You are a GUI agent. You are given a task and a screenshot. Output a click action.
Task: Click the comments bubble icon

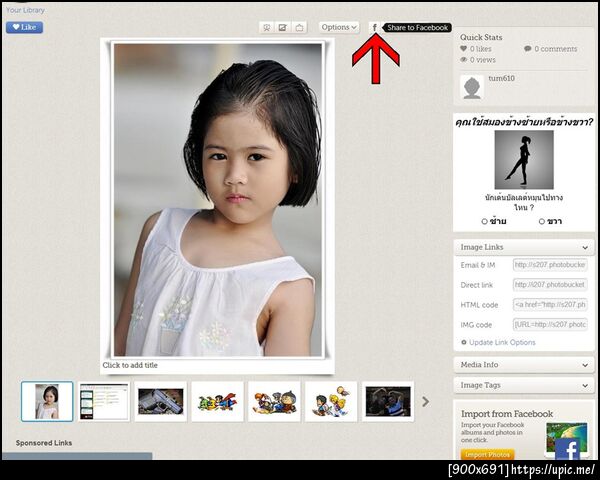[528, 49]
